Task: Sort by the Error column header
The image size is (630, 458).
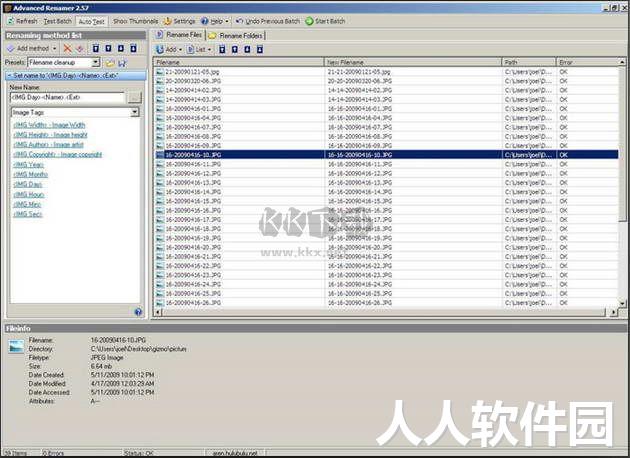Action: pos(587,62)
